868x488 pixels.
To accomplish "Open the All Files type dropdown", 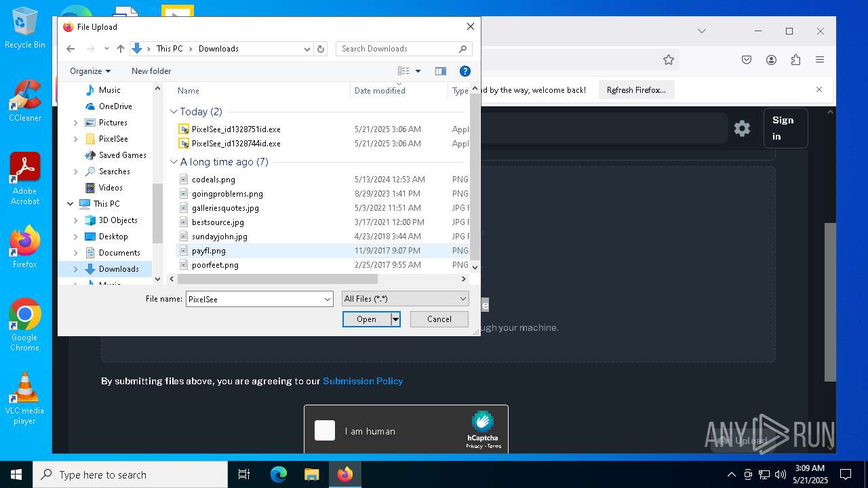I will tap(406, 299).
